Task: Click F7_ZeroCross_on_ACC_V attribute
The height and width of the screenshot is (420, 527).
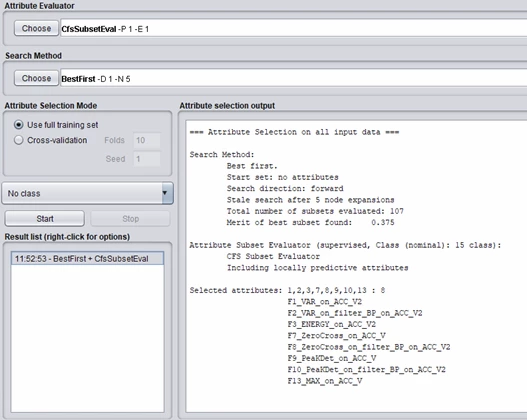Action: (x=336, y=336)
